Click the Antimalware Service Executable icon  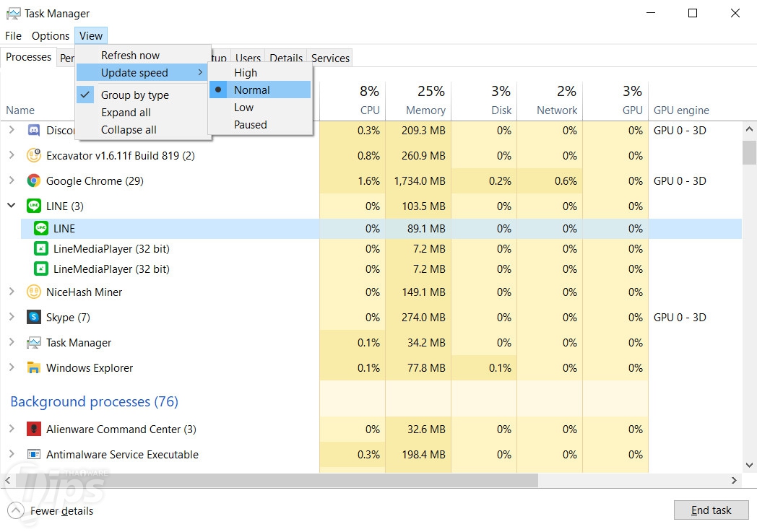34,455
